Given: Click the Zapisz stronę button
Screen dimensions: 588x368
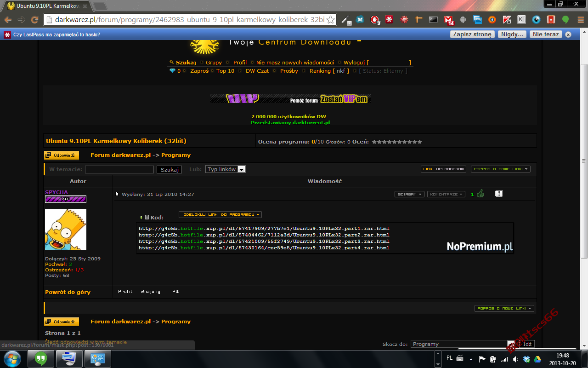Looking at the screenshot, I should 472,34.
